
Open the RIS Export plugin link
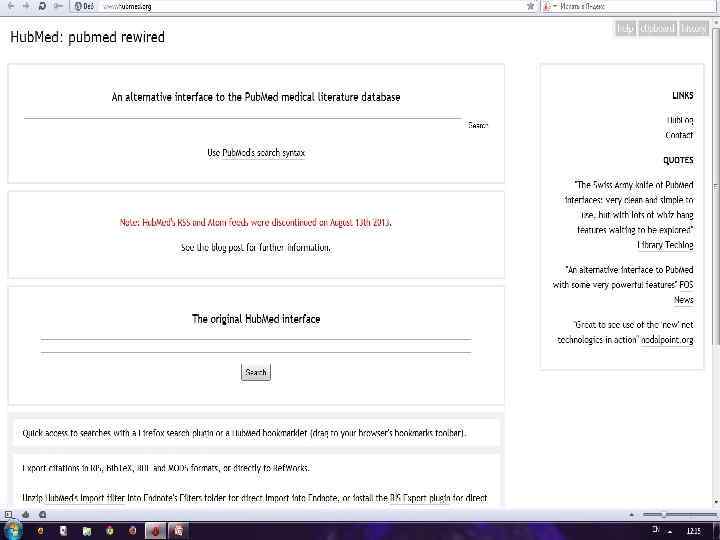pyautogui.click(x=420, y=498)
